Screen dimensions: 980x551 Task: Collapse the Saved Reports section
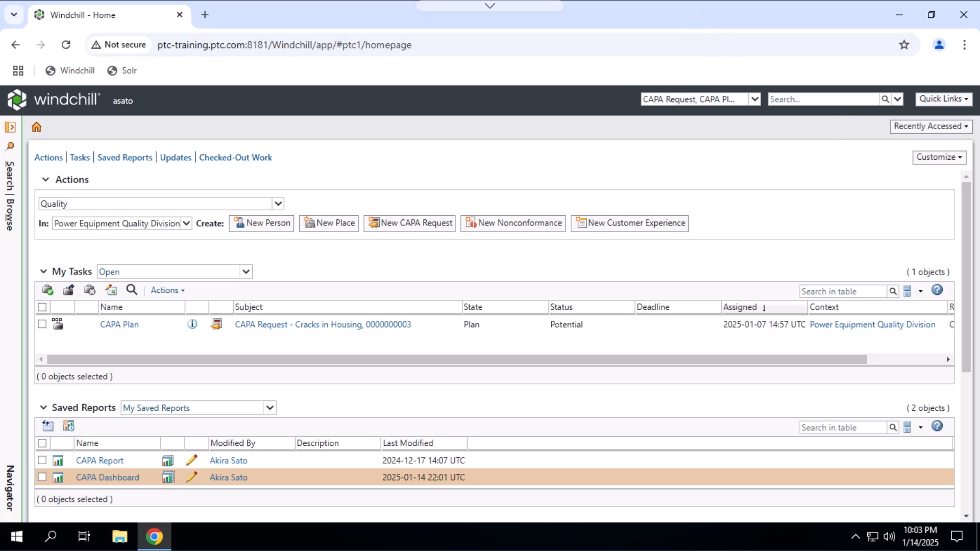[43, 407]
